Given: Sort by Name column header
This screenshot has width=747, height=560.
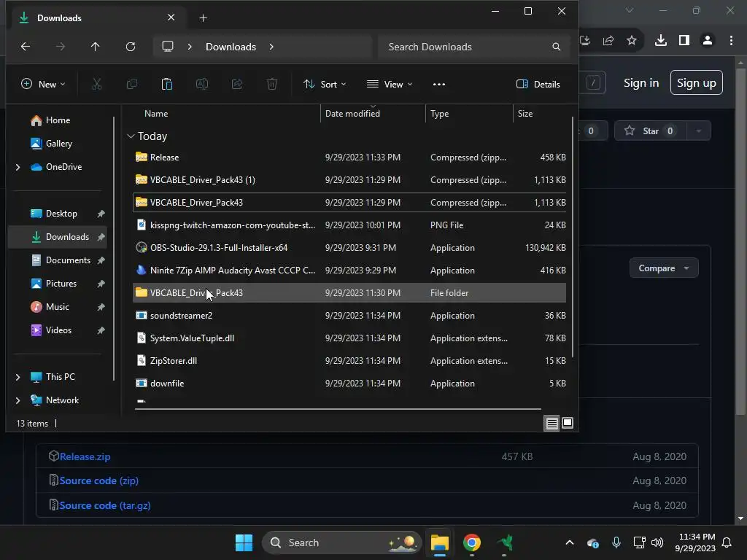Looking at the screenshot, I should pyautogui.click(x=156, y=114).
